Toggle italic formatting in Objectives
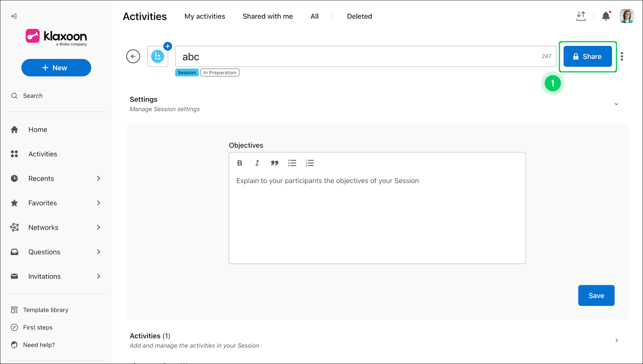The image size is (643, 364). (257, 163)
